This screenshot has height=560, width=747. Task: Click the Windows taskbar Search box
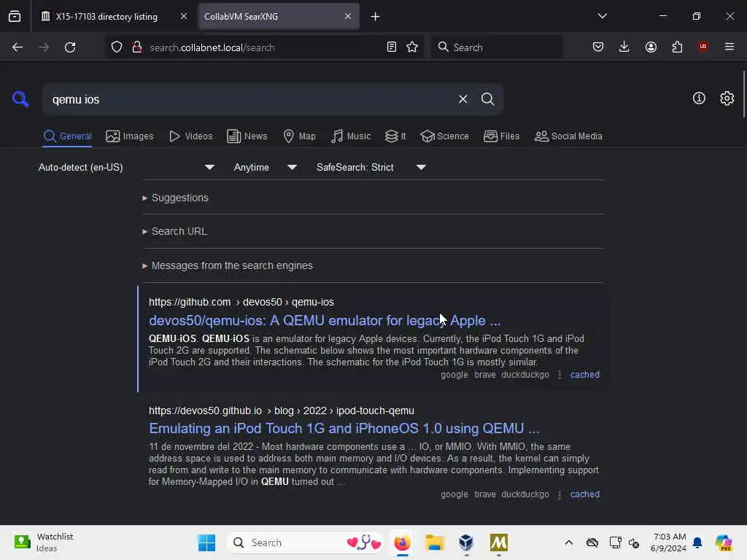(x=306, y=542)
